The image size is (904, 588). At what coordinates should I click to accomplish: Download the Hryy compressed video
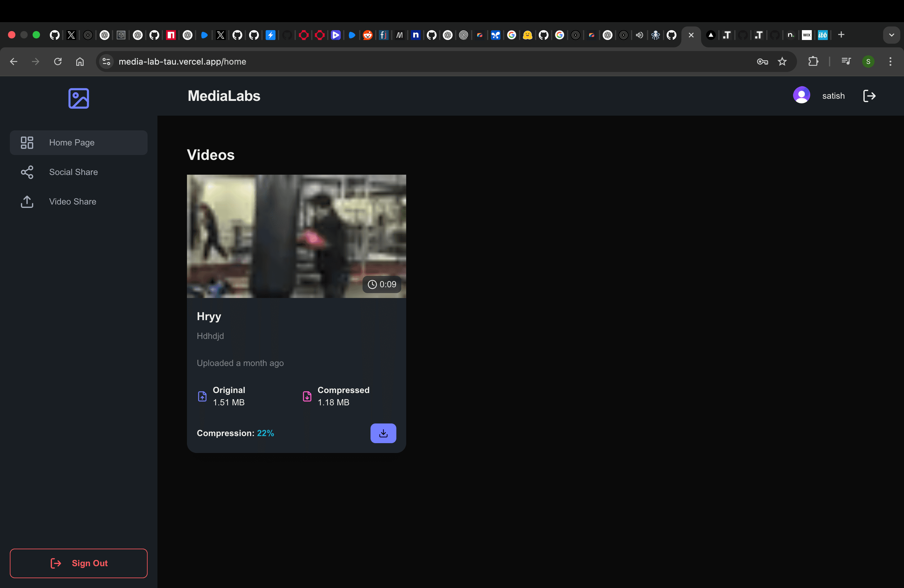(383, 433)
